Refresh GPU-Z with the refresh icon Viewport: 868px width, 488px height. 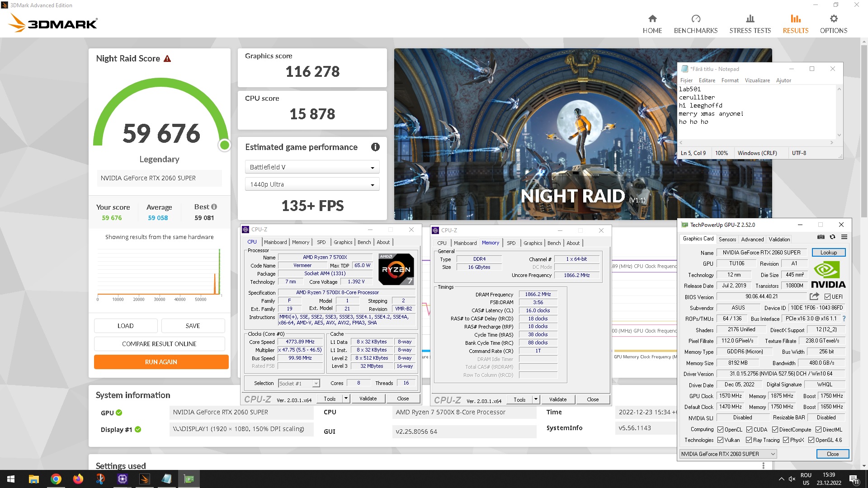point(832,237)
